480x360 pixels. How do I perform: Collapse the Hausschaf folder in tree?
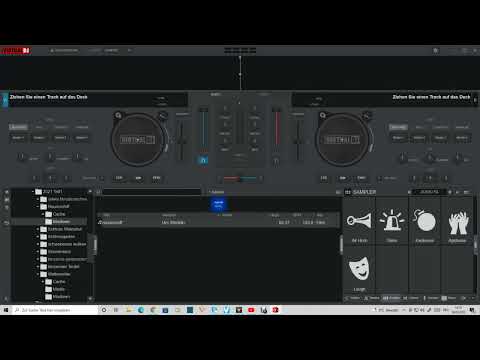tap(38, 207)
